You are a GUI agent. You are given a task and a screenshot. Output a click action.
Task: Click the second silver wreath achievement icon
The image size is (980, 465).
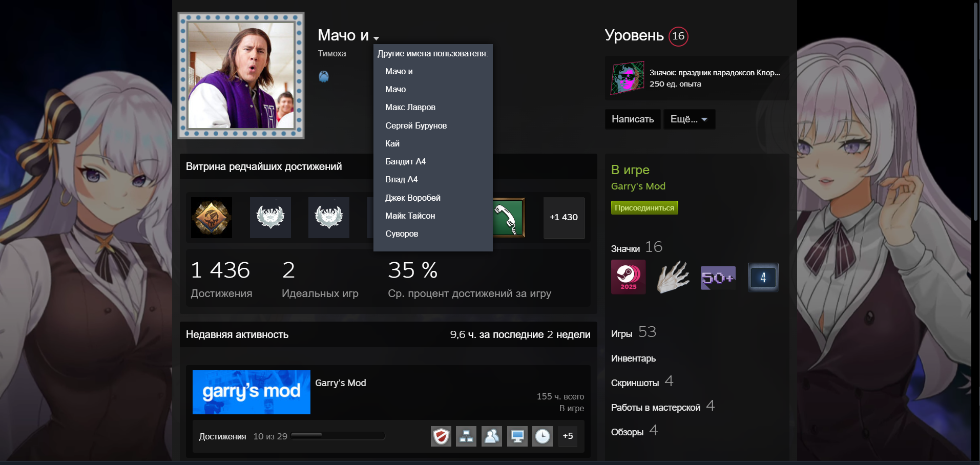pos(329,218)
